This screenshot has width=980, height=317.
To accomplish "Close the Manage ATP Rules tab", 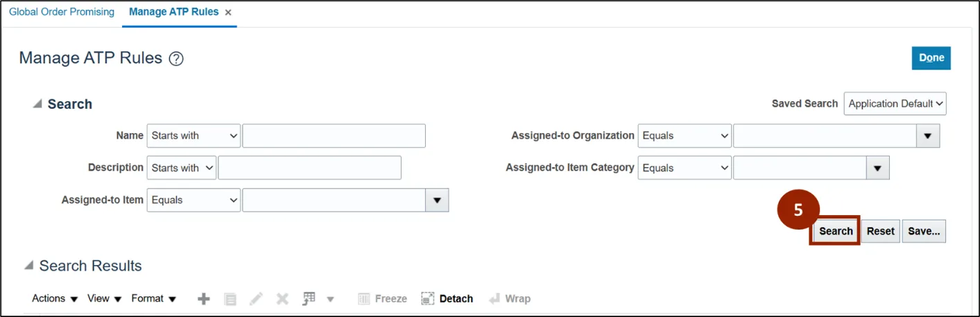I will click(228, 12).
